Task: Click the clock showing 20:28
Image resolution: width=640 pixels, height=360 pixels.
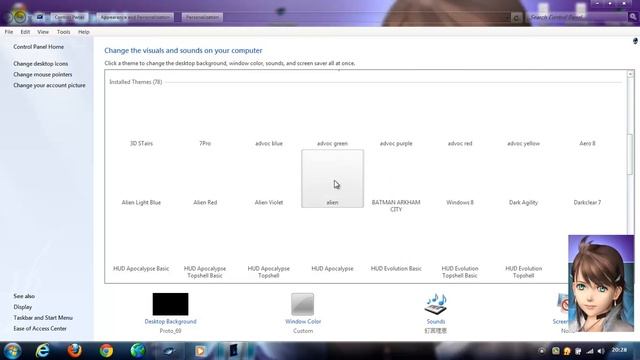Action: (619, 350)
